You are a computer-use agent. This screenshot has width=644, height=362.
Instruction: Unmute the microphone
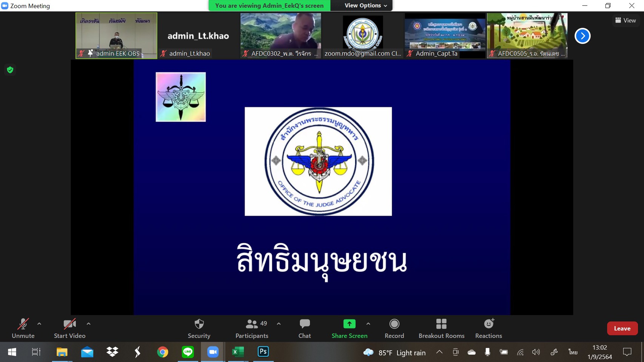tap(23, 328)
